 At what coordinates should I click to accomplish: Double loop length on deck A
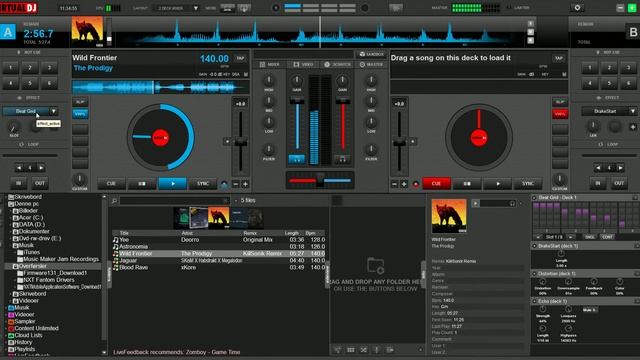point(41,168)
